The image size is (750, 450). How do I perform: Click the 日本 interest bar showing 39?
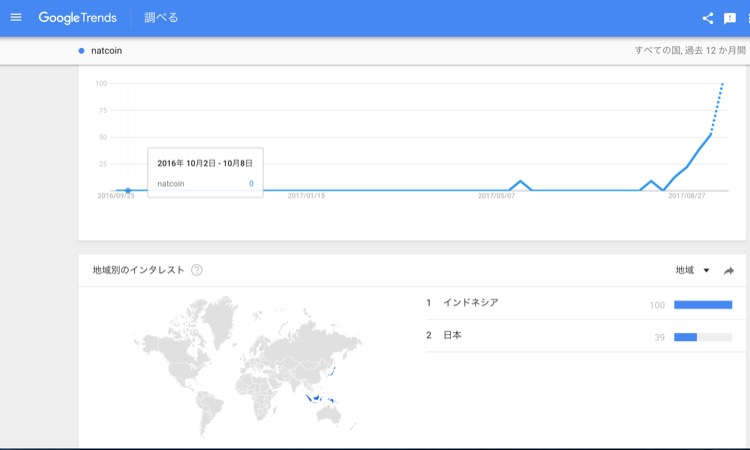pos(686,337)
